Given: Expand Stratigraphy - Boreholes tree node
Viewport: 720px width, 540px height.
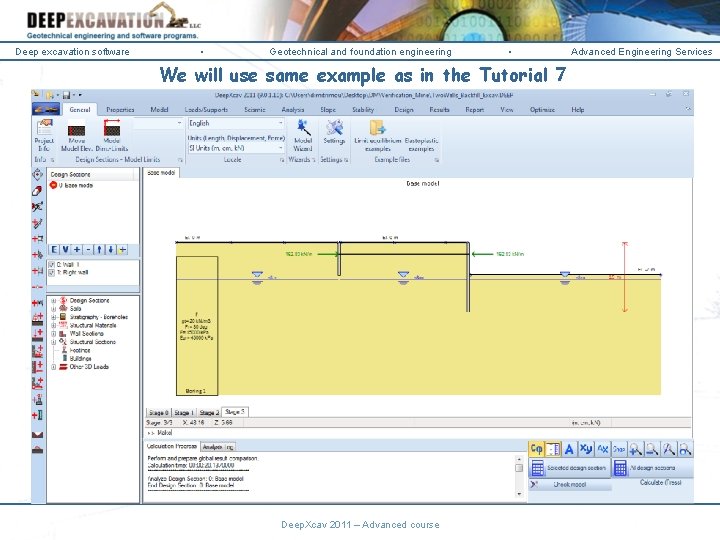Looking at the screenshot, I should [x=53, y=317].
